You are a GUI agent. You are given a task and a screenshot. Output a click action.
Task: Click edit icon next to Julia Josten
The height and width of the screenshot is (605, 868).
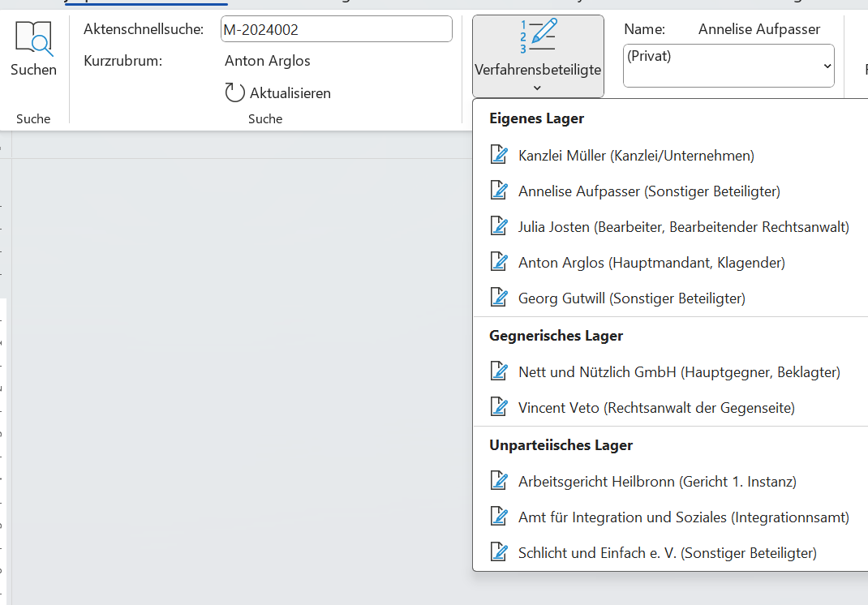[499, 226]
